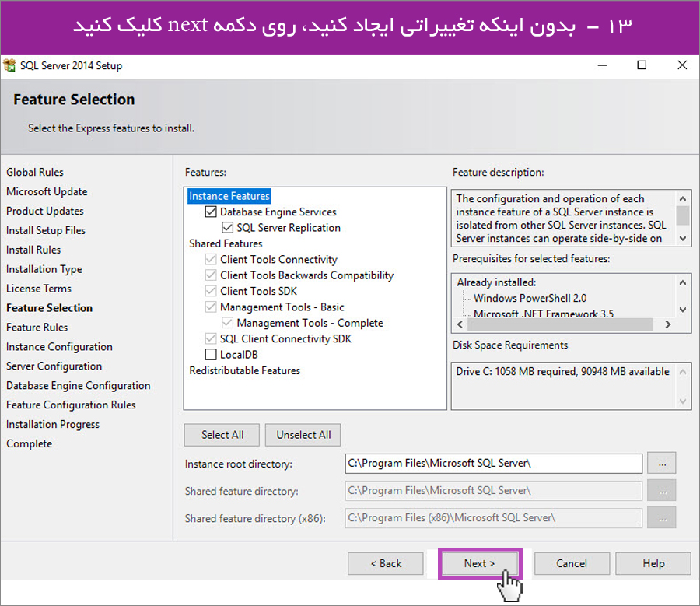Click Microsoft .NET Framework 3.5 entry
700x606 pixels.
click(x=544, y=313)
